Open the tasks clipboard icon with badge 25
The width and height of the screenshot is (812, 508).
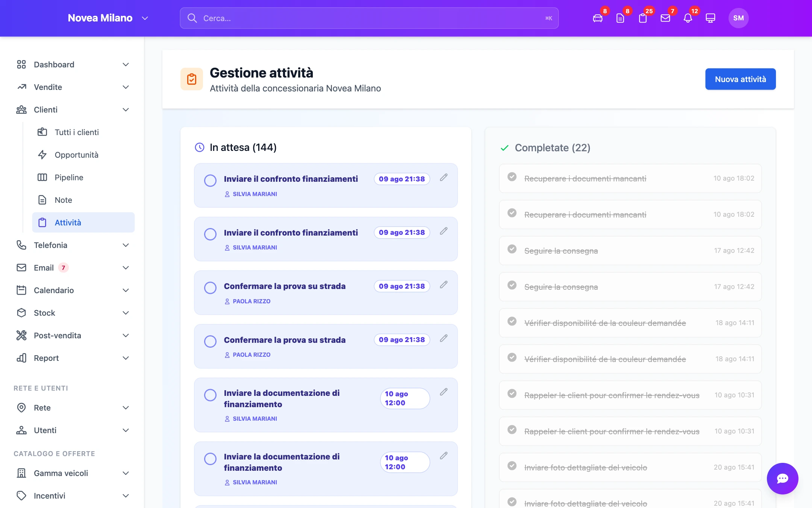[x=642, y=18]
